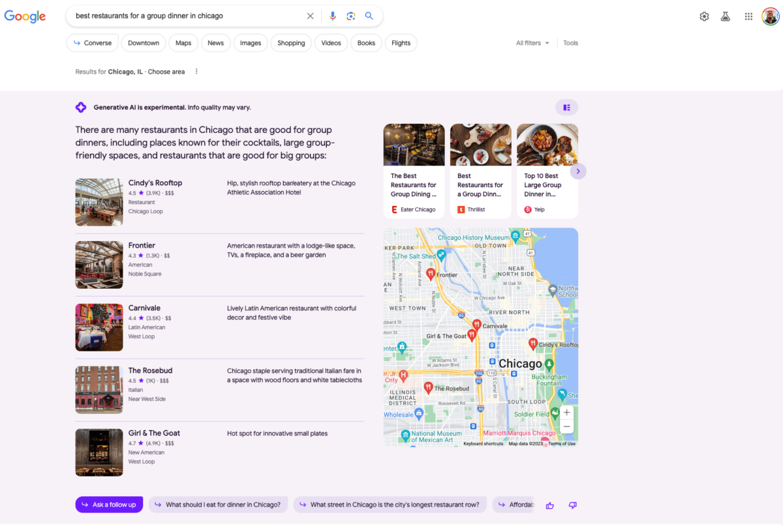Switch to the Images tab

coord(251,43)
